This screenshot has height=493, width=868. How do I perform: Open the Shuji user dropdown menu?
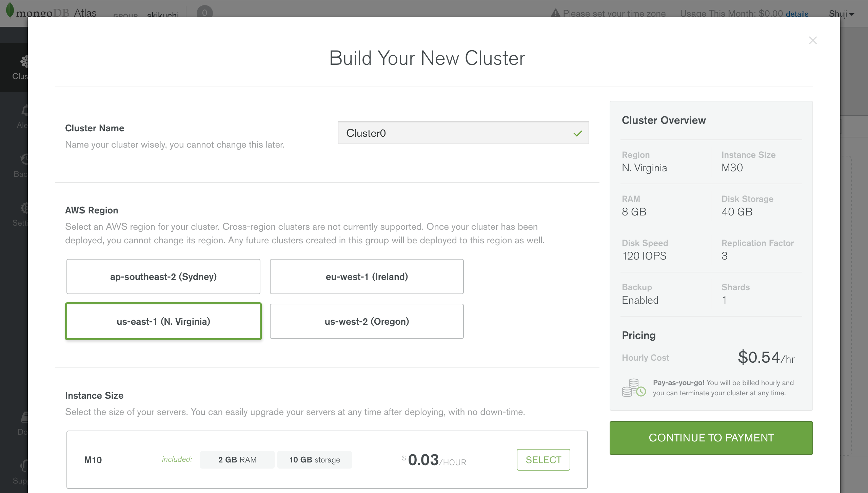pyautogui.click(x=841, y=14)
